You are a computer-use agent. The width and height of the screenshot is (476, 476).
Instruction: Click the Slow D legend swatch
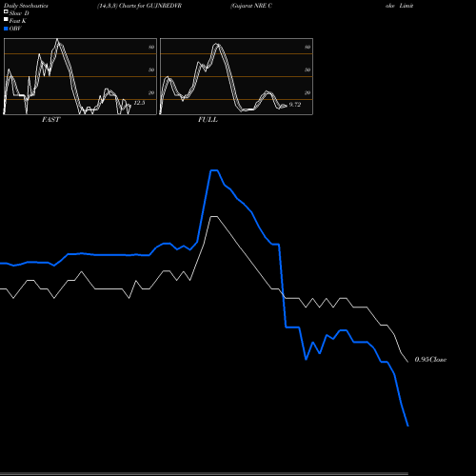(6, 11)
